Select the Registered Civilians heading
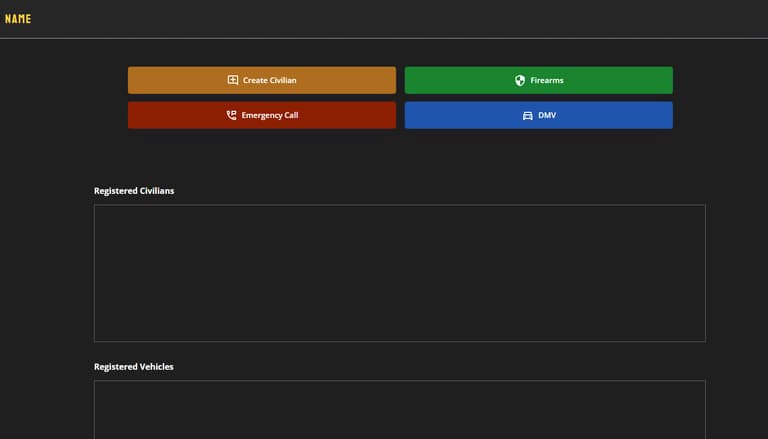The image size is (768, 439). [x=134, y=191]
